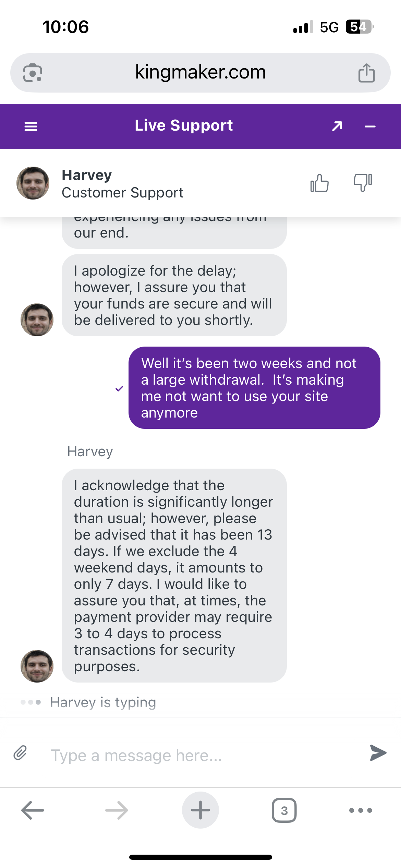This screenshot has width=401, height=868.
Task: Tap Harvey's avatar beside the apology message
Action: click(37, 320)
